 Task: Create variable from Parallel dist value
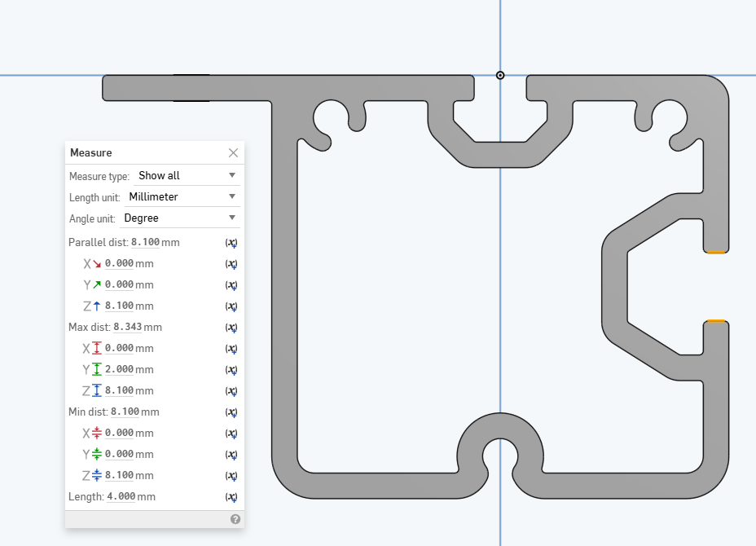tap(231, 243)
